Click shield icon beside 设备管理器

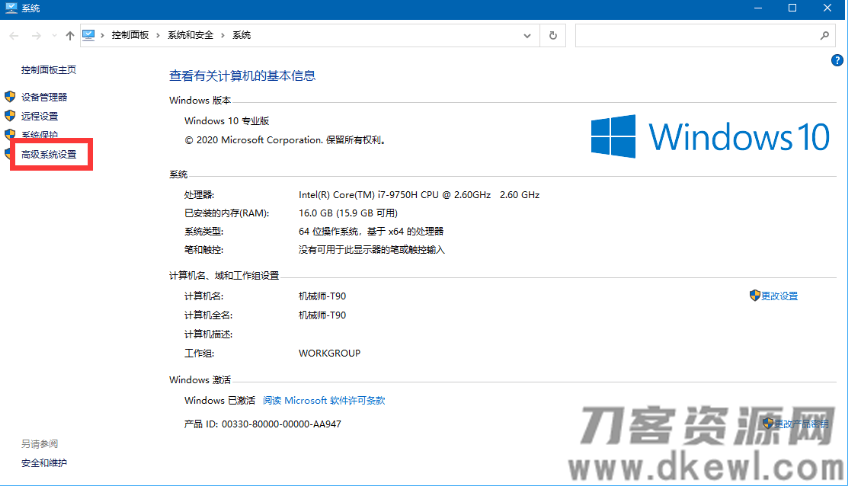10,97
